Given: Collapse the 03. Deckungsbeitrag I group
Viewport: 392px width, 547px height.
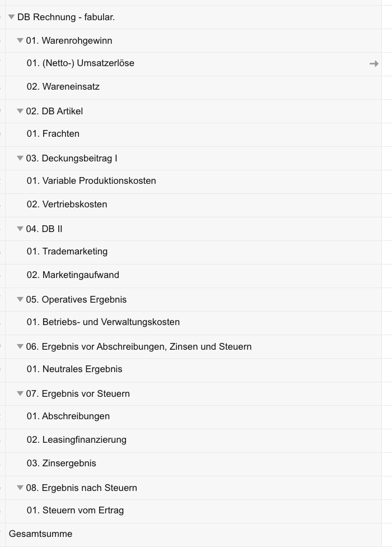Looking at the screenshot, I should click(20, 158).
